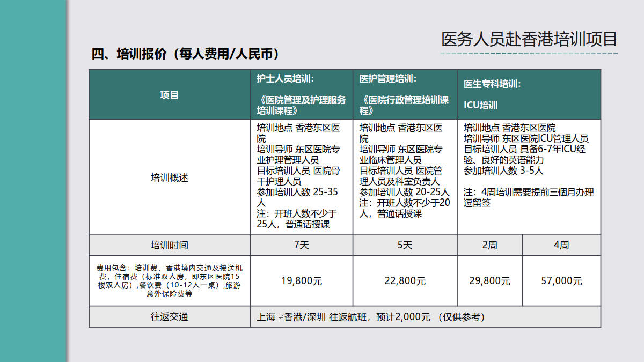Screen dimensions: 644x362
Task: Select the 7天 duration cell
Action: [x=302, y=245]
